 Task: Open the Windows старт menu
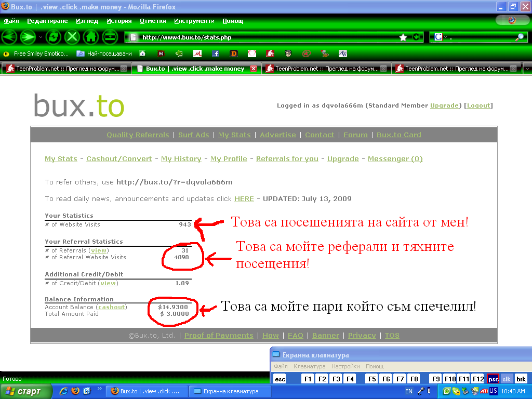(x=26, y=392)
